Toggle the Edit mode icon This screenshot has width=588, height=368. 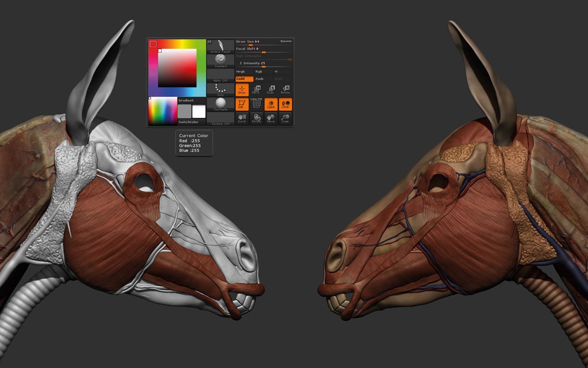click(242, 104)
